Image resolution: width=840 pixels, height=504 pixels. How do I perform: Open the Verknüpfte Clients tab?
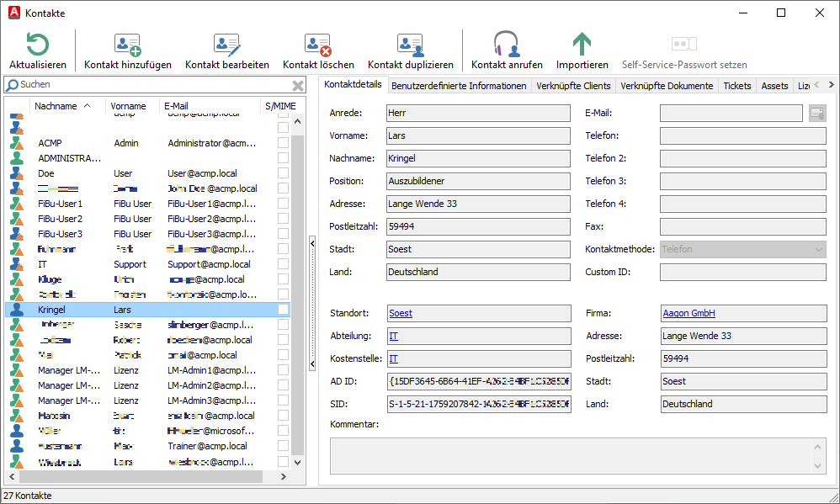(573, 86)
